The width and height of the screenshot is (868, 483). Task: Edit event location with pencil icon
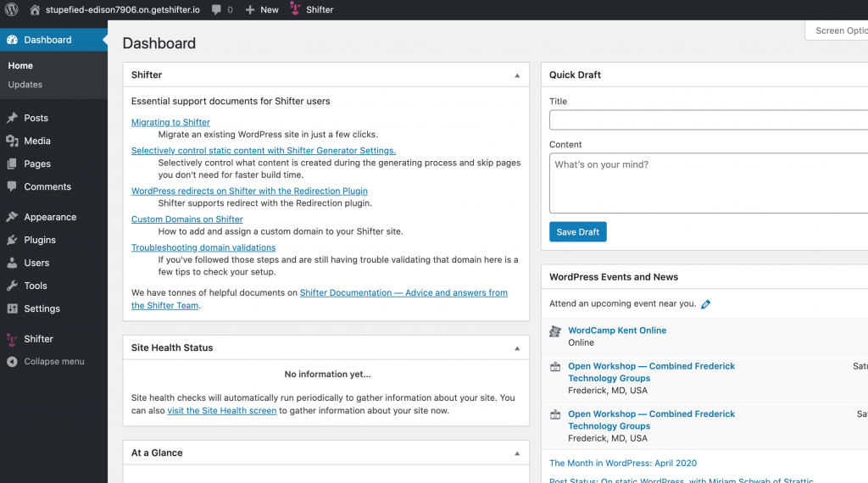coord(705,304)
